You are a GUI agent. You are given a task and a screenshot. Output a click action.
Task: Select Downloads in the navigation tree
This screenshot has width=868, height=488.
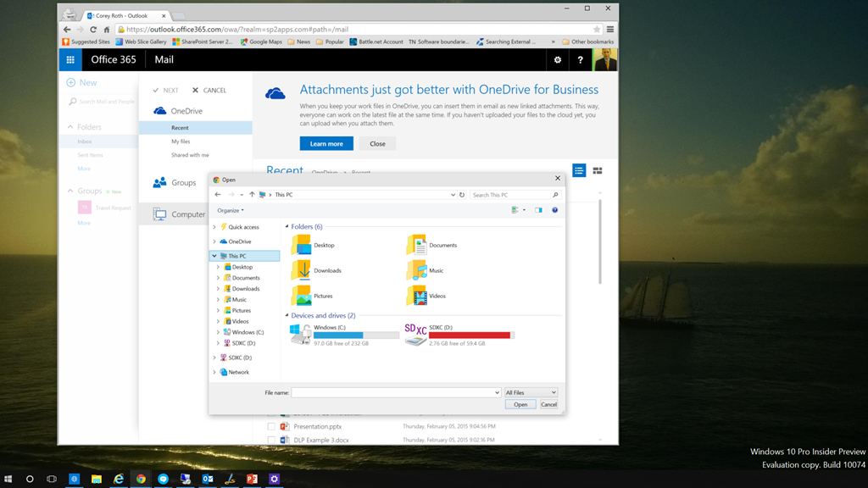point(246,289)
